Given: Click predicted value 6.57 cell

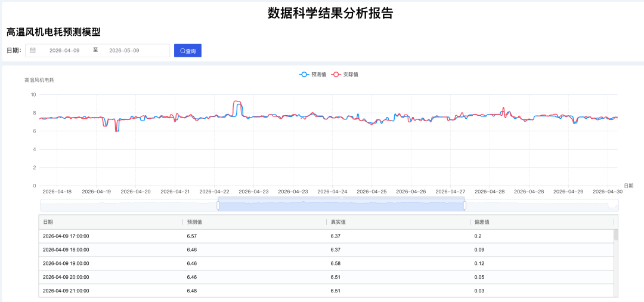Looking at the screenshot, I should (x=192, y=236).
